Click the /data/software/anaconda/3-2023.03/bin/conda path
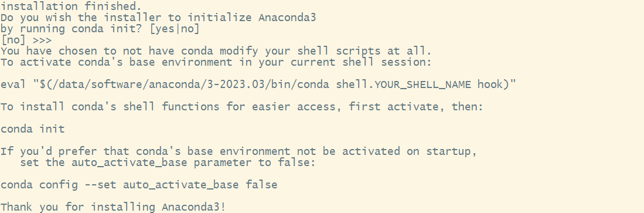Screen dimensions: 644x213 [189, 84]
